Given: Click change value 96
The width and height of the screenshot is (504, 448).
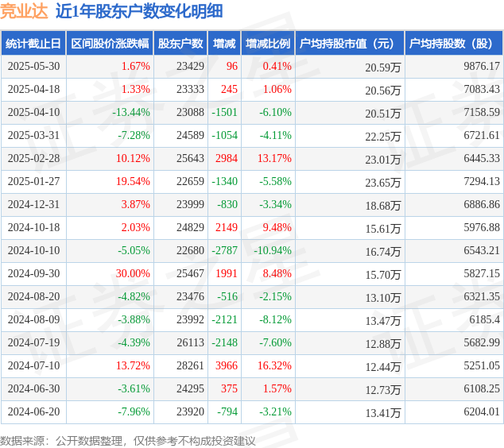Looking at the screenshot, I should point(232,66).
